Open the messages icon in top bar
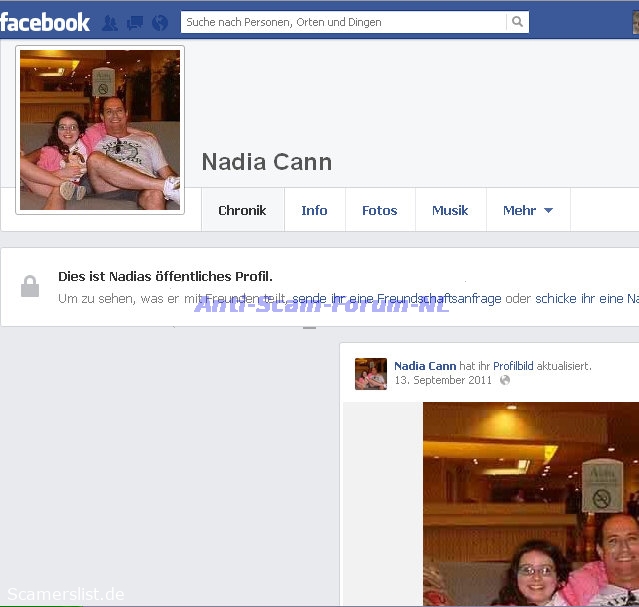639x607 pixels. click(135, 22)
